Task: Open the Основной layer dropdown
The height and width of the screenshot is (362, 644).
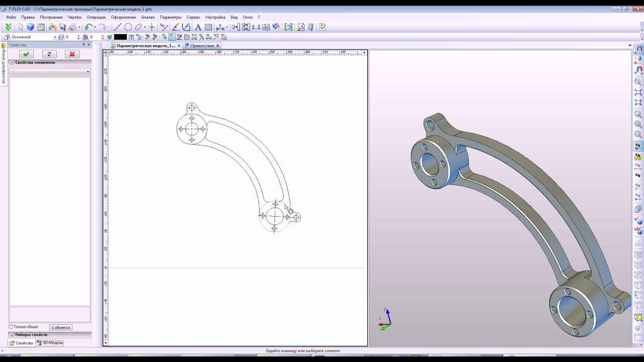Action: 55,37
